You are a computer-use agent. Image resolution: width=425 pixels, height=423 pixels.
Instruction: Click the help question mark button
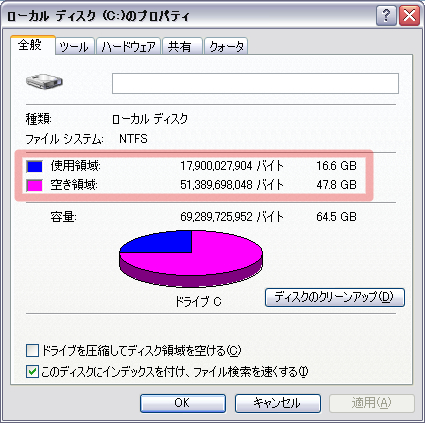click(386, 16)
